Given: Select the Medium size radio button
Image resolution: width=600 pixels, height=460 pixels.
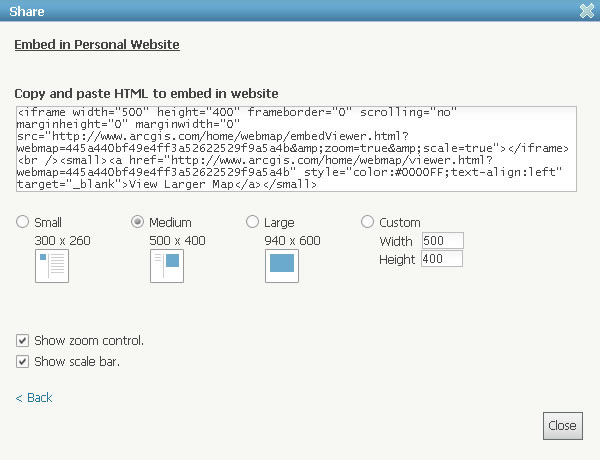Looking at the screenshot, I should pyautogui.click(x=138, y=222).
